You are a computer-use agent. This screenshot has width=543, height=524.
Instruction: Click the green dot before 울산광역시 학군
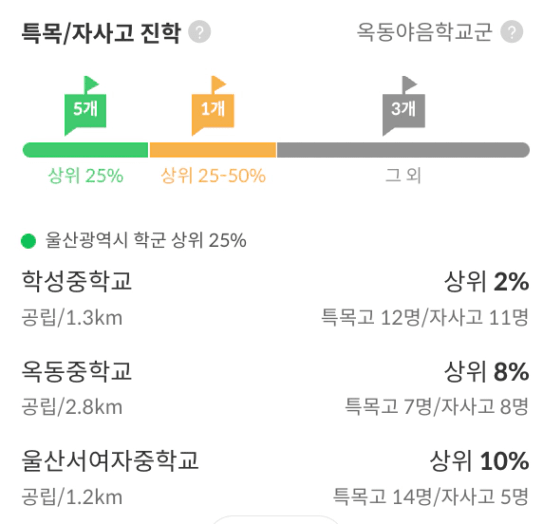[x=28, y=241]
